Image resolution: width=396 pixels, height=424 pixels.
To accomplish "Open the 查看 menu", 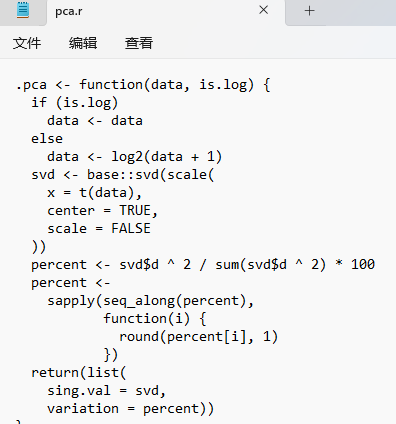I will tap(139, 43).
